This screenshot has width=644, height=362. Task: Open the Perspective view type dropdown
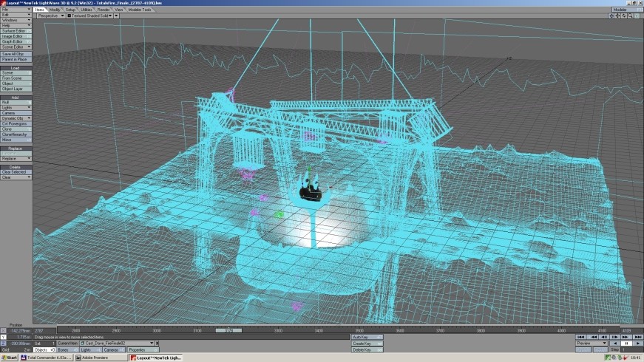coord(49,15)
